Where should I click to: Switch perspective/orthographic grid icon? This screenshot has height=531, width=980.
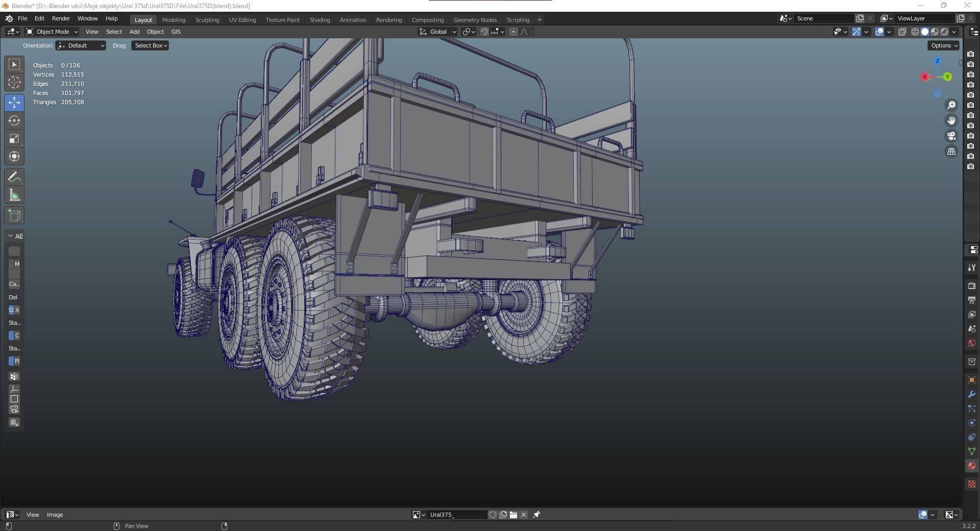pos(951,152)
